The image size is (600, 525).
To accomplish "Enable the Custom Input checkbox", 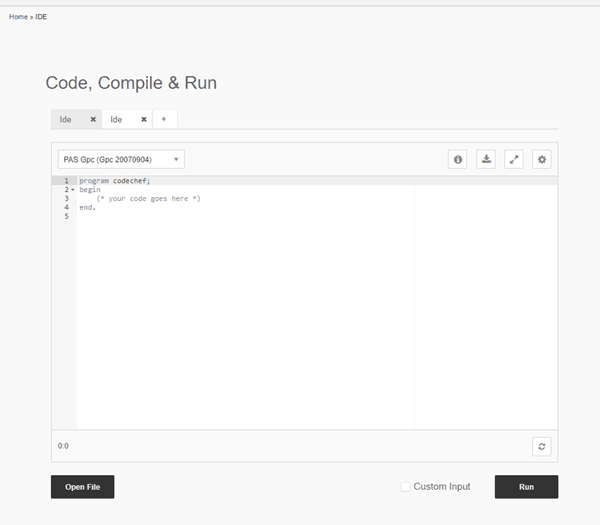I will [x=405, y=486].
